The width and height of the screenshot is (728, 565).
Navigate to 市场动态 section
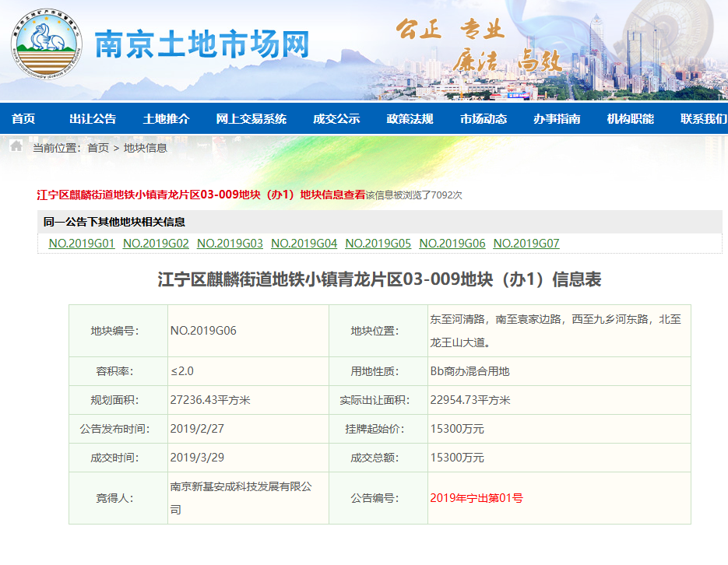[x=483, y=119]
